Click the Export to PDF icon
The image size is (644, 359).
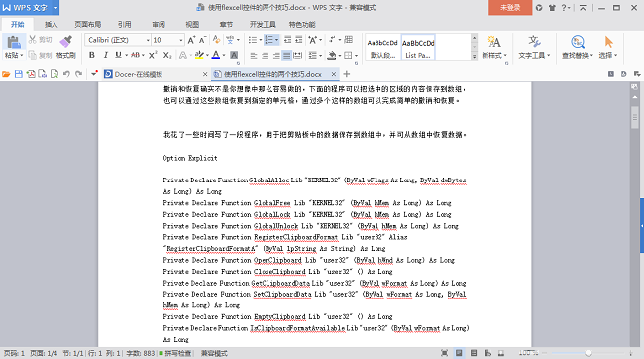(x=31, y=74)
